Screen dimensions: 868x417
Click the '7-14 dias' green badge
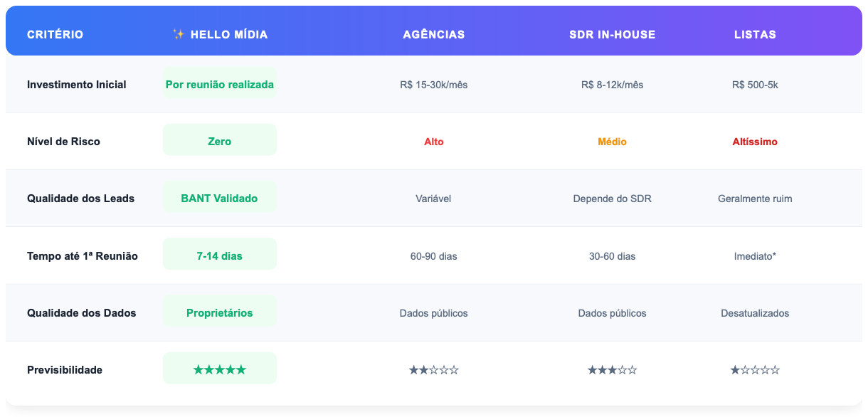(220, 255)
